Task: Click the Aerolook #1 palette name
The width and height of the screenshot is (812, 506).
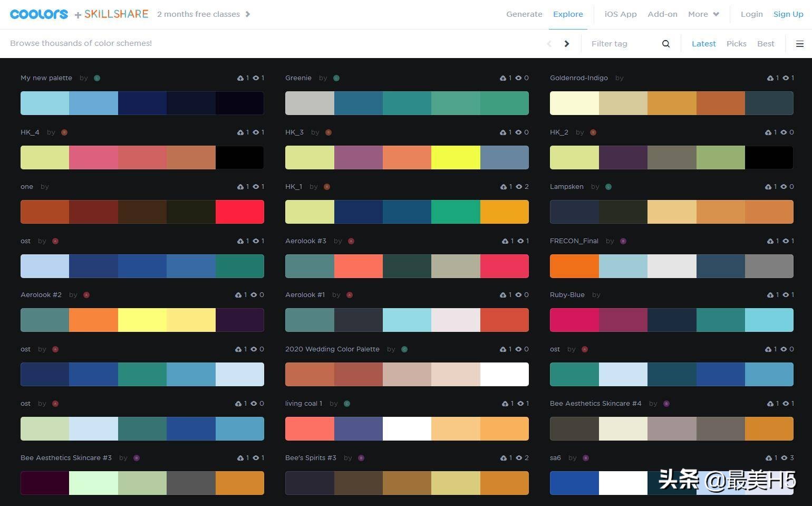Action: [305, 295]
